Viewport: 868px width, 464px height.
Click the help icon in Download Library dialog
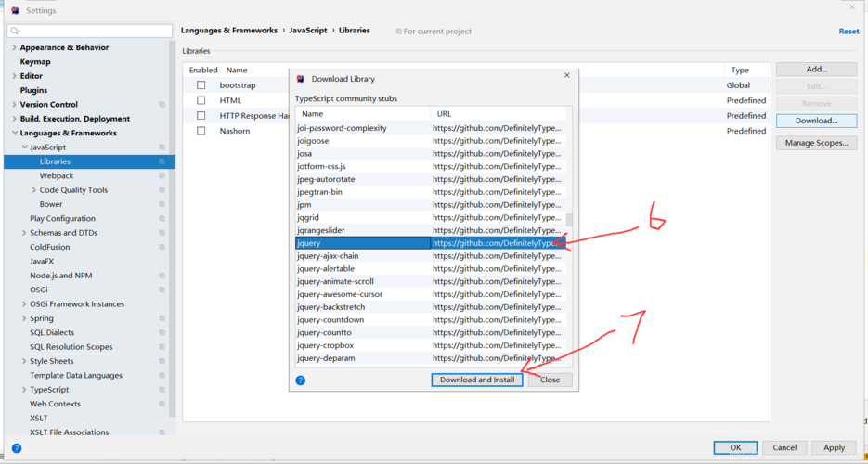(300, 380)
